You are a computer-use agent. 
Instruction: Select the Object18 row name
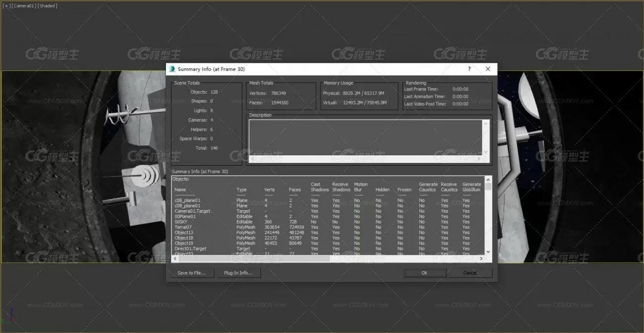(184, 238)
